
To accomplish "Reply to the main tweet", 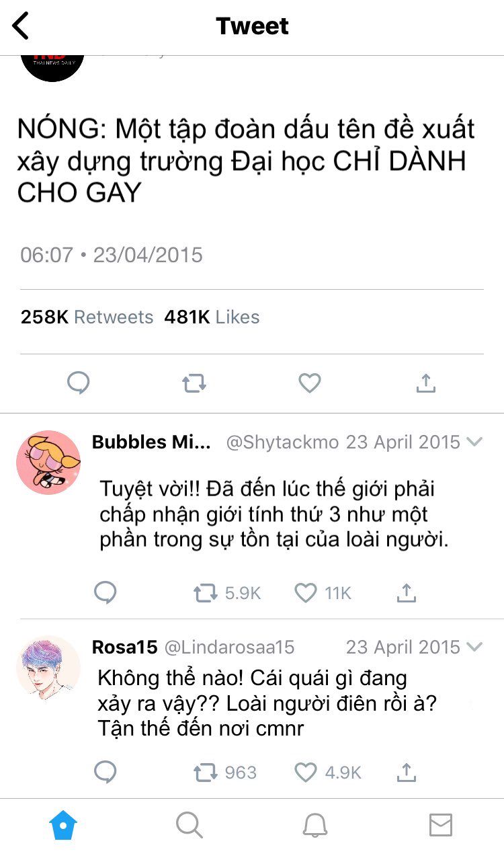I will (x=79, y=383).
